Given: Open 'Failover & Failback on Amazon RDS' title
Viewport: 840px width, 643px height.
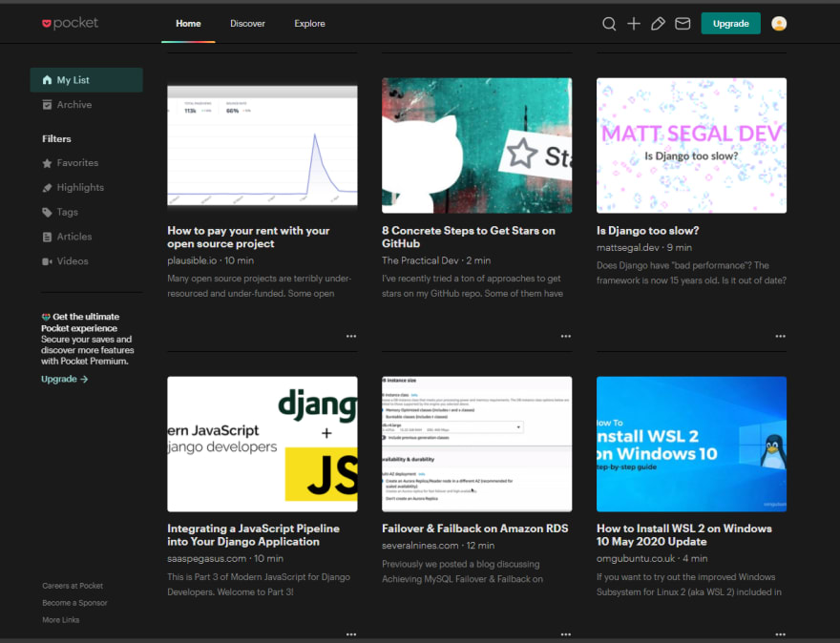Looking at the screenshot, I should coord(474,529).
